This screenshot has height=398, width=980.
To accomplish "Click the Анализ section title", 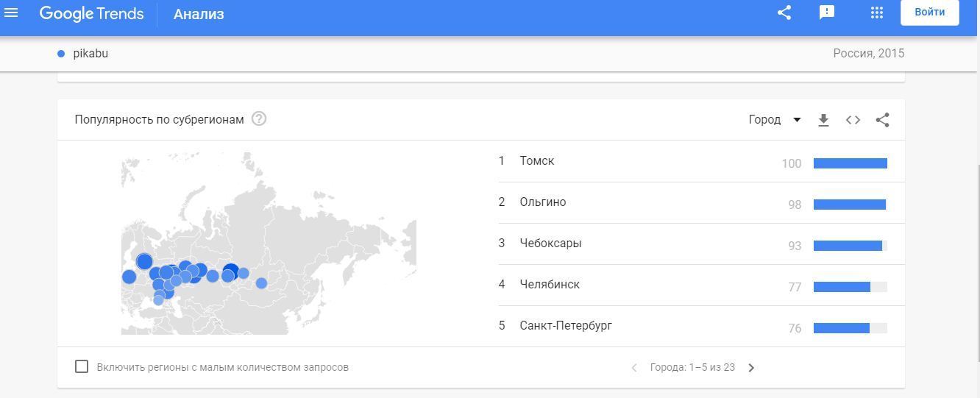I will tap(199, 14).
